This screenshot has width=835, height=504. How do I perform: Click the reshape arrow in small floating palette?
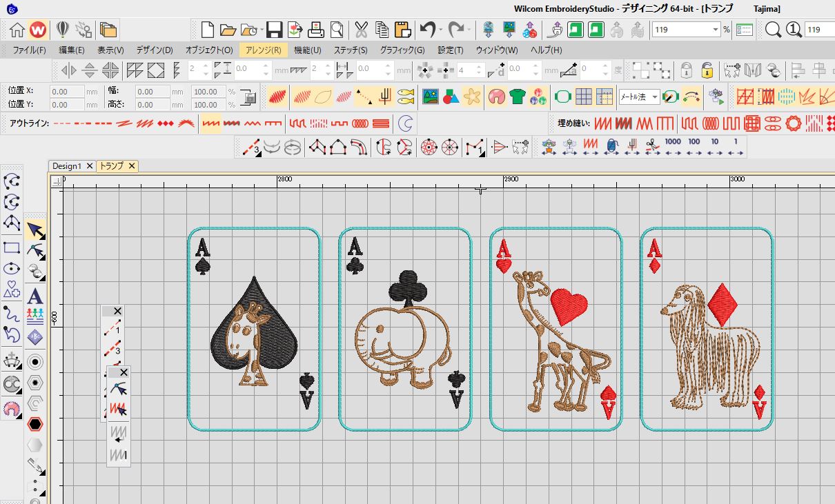point(118,390)
